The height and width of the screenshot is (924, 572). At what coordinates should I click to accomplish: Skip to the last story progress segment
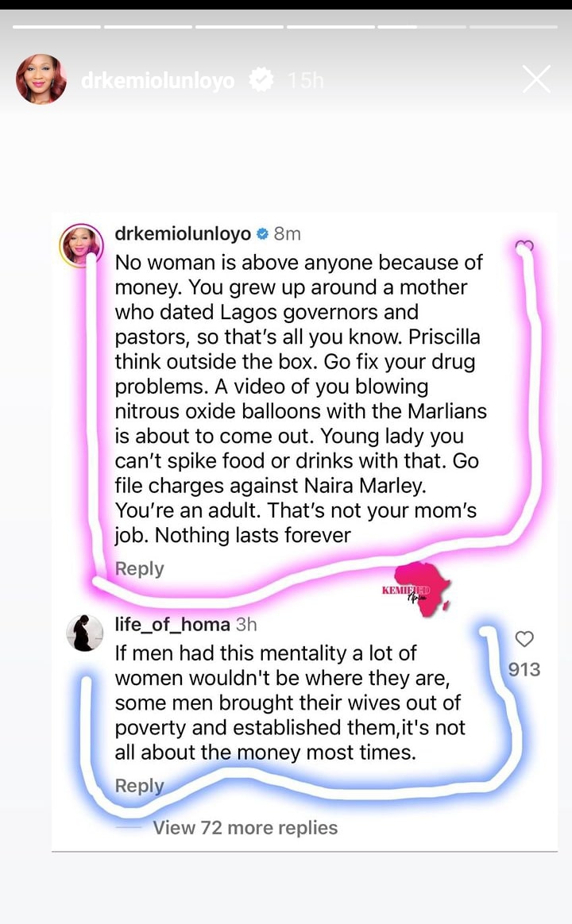pyautogui.click(x=512, y=27)
